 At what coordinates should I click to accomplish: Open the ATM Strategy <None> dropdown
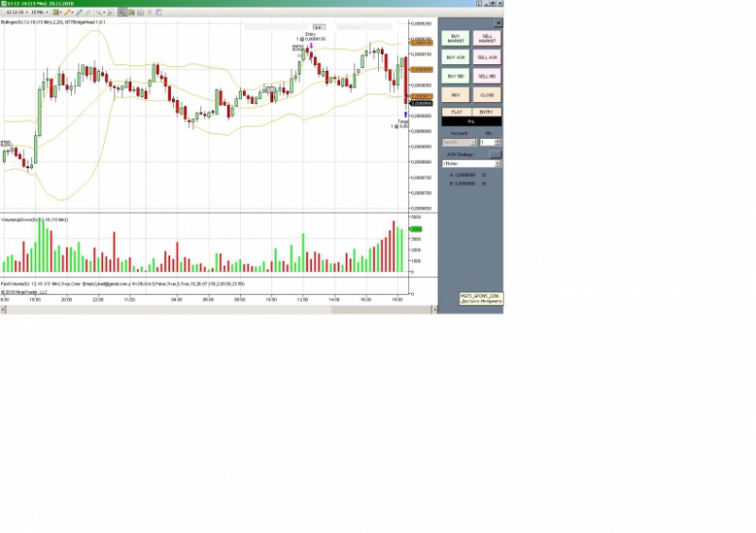pyautogui.click(x=472, y=163)
